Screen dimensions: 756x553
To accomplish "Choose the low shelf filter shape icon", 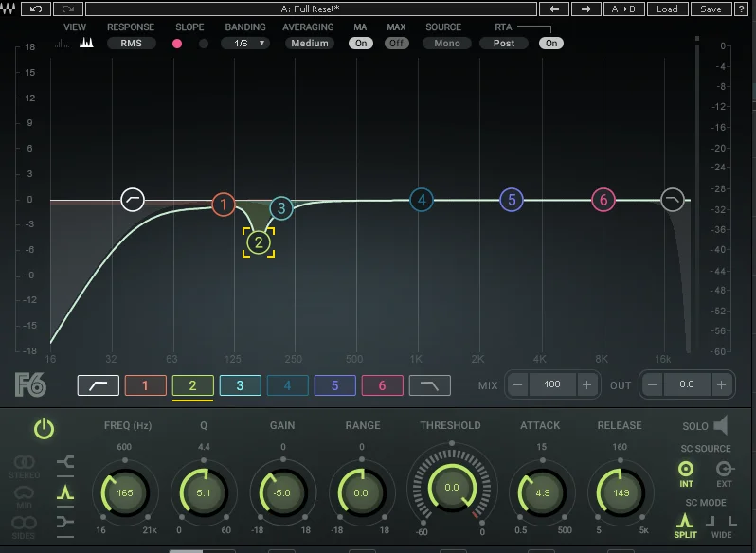I will pyautogui.click(x=65, y=463).
